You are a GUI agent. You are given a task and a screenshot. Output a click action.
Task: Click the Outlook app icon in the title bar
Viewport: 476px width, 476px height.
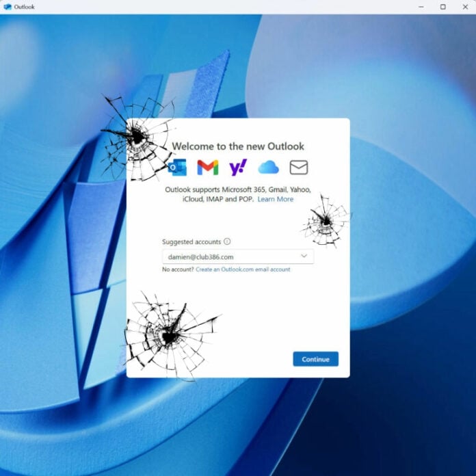point(8,7)
